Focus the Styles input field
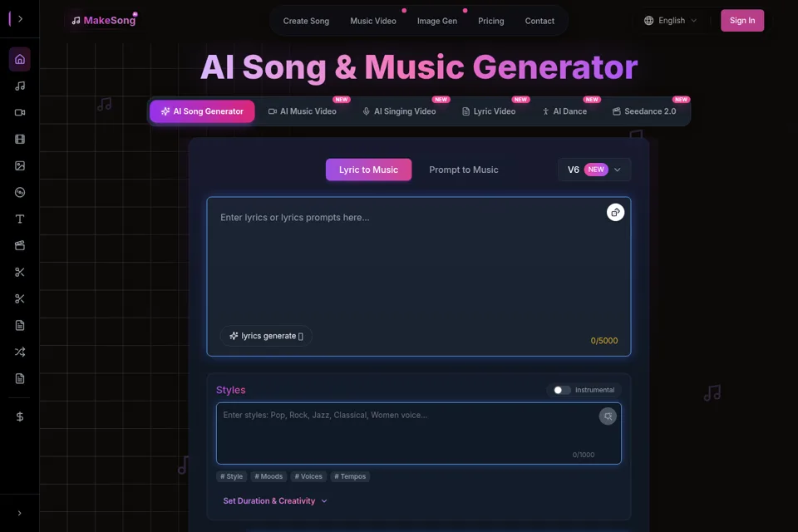Image resolution: width=798 pixels, height=532 pixels. pyautogui.click(x=419, y=434)
